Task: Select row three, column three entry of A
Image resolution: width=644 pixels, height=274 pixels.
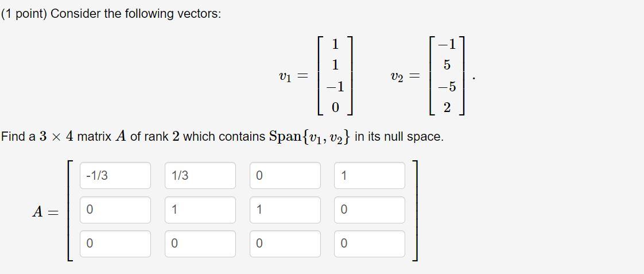Action: 285,244
